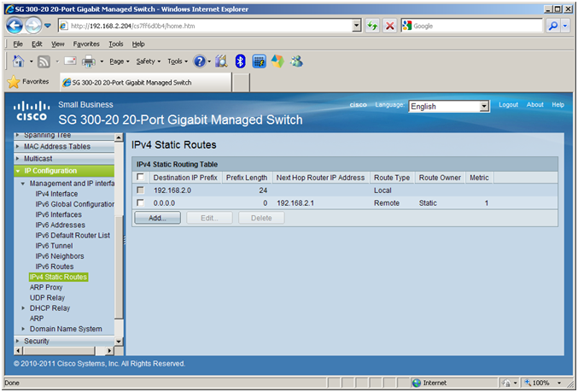Expand the DHCP Relay tree node
The width and height of the screenshot is (578, 392).
click(23, 308)
